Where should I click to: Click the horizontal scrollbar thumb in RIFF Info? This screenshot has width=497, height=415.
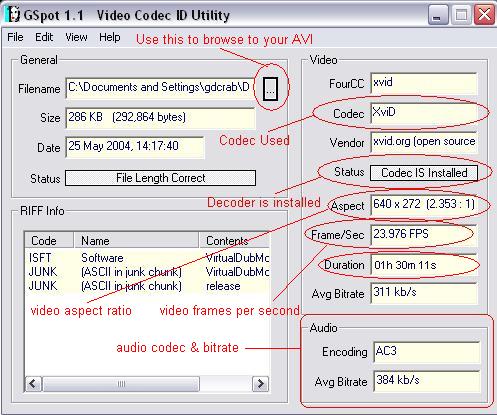click(121, 384)
